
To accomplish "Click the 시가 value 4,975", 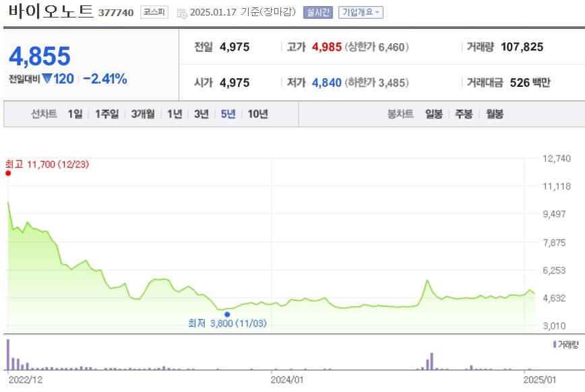I will (x=235, y=82).
